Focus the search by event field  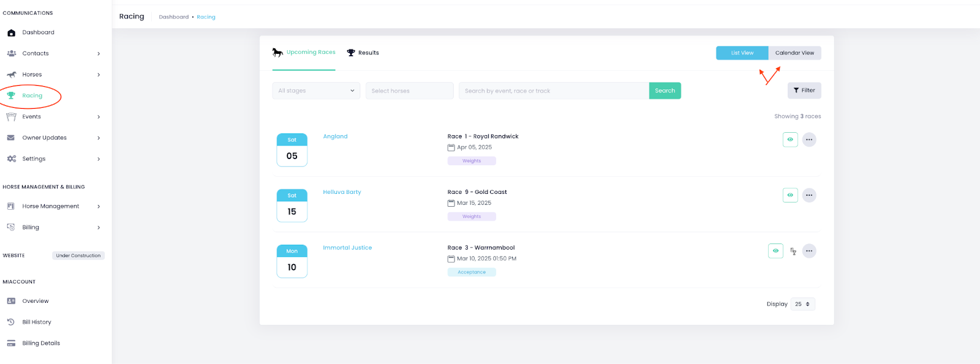[x=553, y=91]
